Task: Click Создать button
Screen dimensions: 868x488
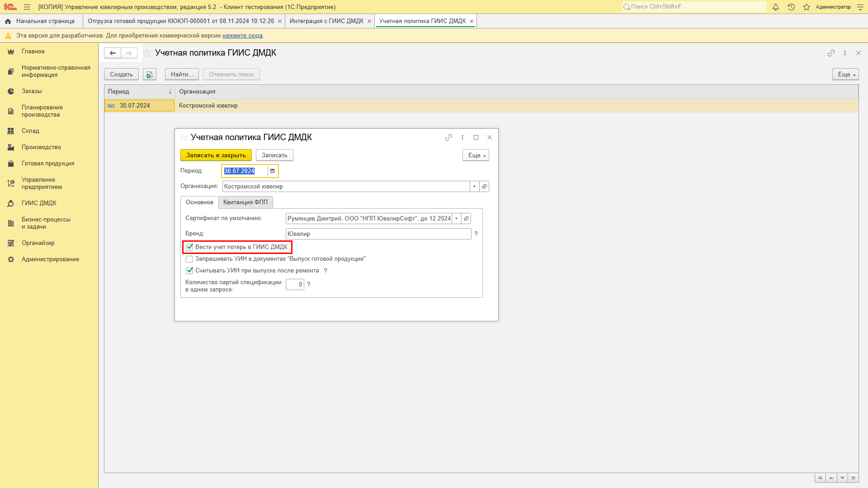Action: tap(121, 75)
